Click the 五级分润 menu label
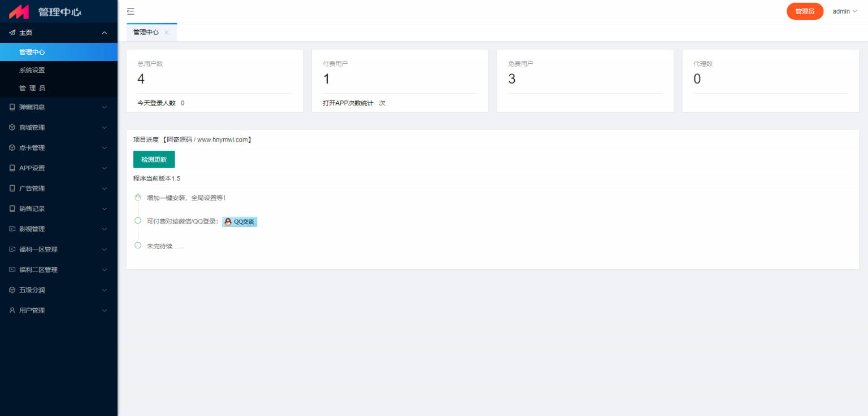The height and width of the screenshot is (416, 868). (x=32, y=290)
